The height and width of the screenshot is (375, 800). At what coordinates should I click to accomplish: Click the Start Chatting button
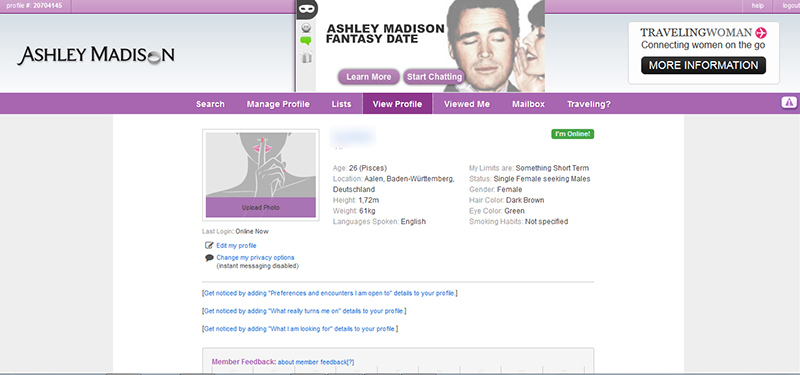434,77
